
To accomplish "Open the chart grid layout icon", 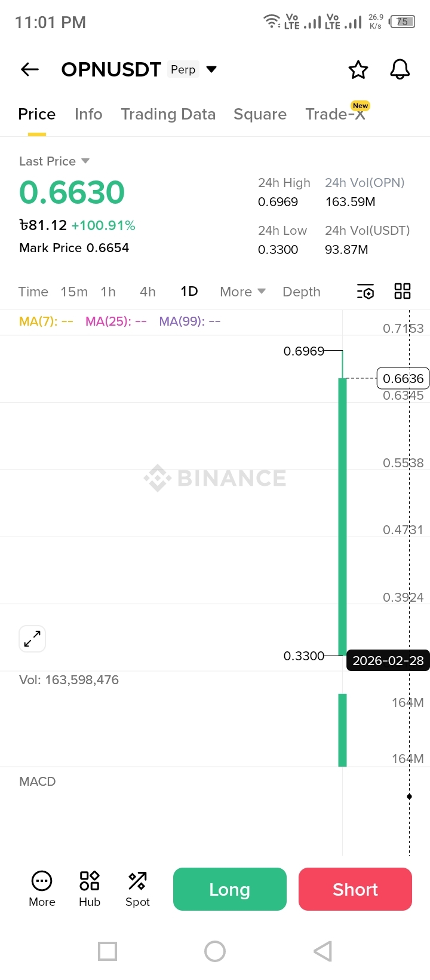I will 403,292.
